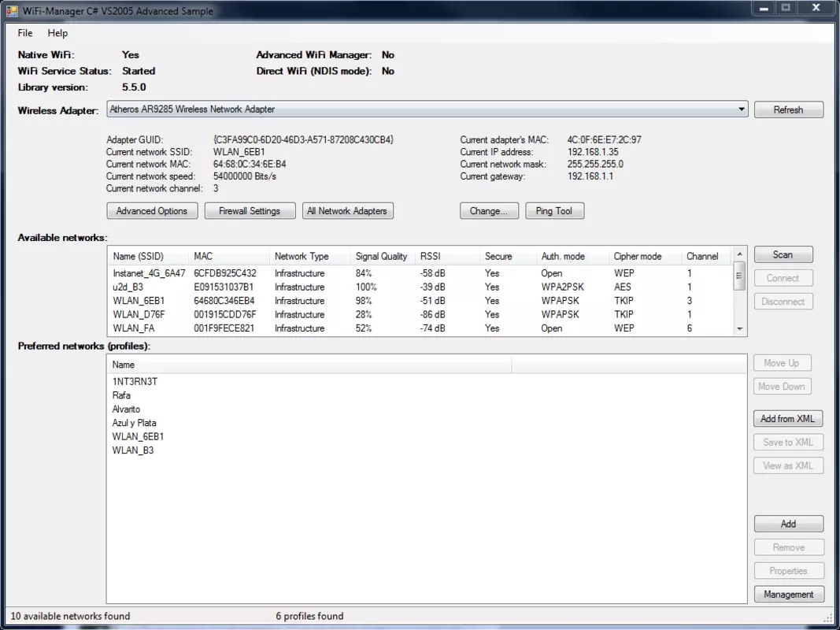Click the 54000000 Bits/s speed value
The height and width of the screenshot is (630, 840).
(x=245, y=176)
